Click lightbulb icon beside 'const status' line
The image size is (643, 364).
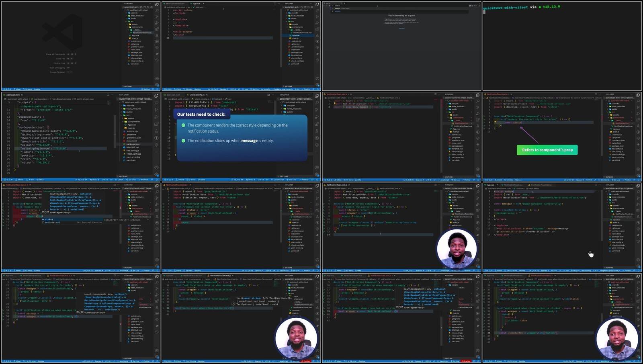[495, 122]
